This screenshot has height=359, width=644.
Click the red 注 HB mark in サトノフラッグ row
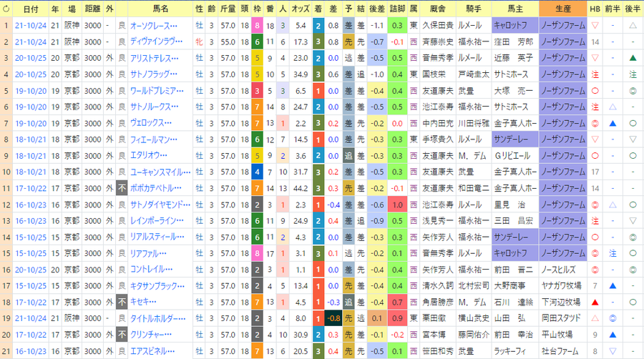pyautogui.click(x=595, y=74)
